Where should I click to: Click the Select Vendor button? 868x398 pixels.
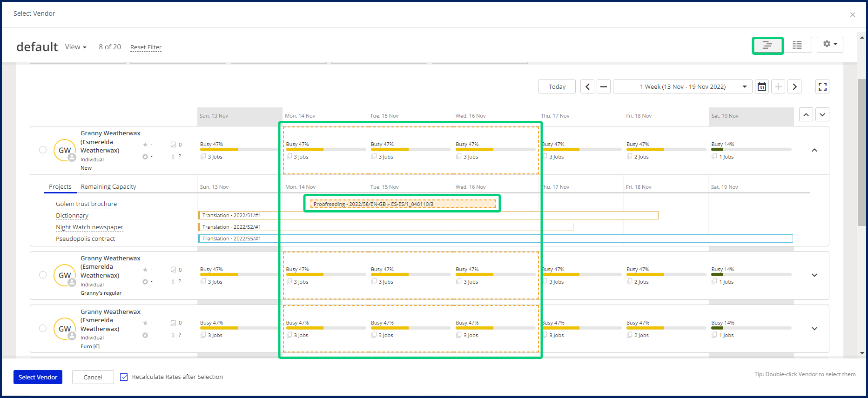[x=38, y=377]
